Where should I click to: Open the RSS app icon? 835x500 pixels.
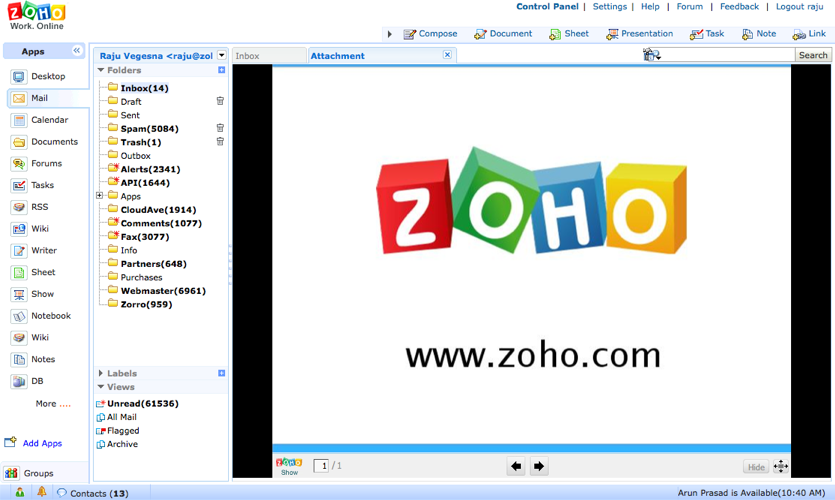pyautogui.click(x=19, y=207)
